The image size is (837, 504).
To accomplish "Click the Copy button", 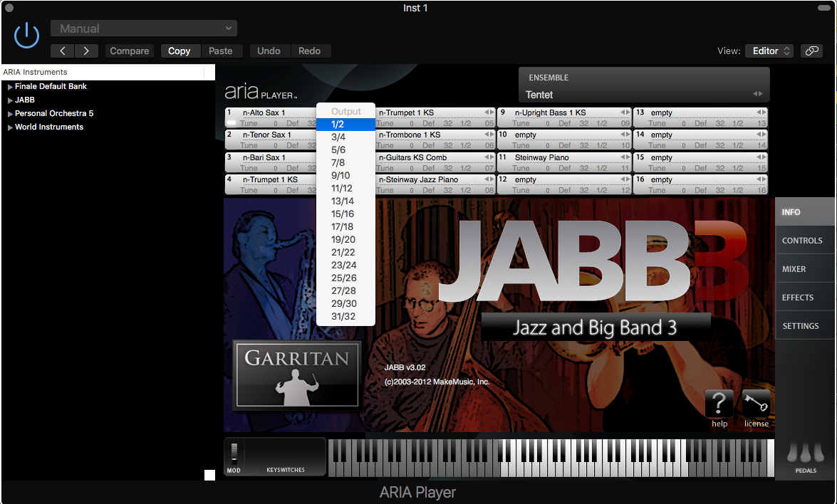I will pos(180,51).
